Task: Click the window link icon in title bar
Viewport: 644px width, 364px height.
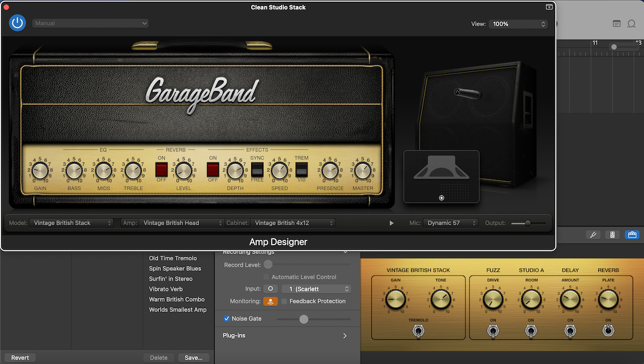Action: pos(549,7)
